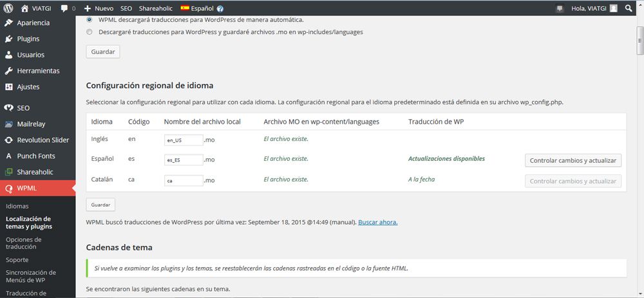Click Guardar below the language table
This screenshot has width=644, height=298.
click(x=100, y=205)
